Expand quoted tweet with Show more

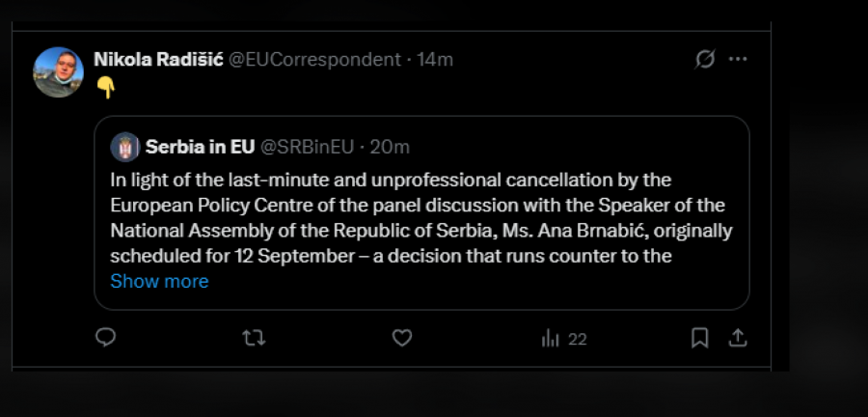coord(159,282)
